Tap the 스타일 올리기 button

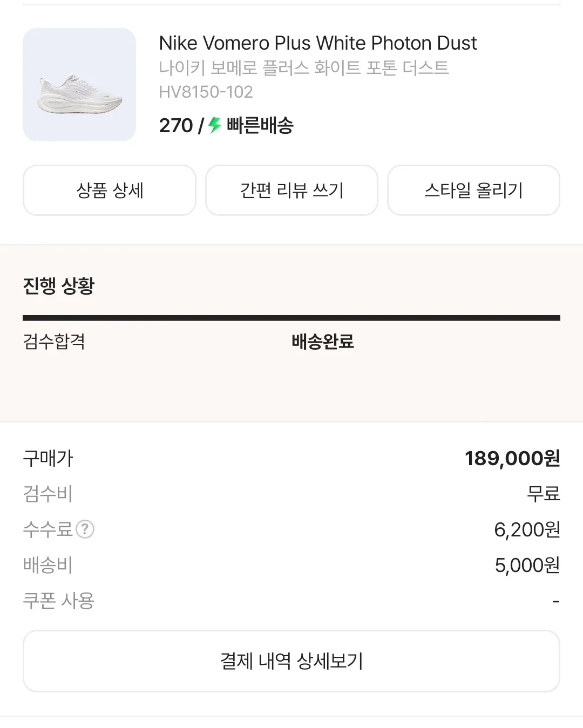pos(473,190)
